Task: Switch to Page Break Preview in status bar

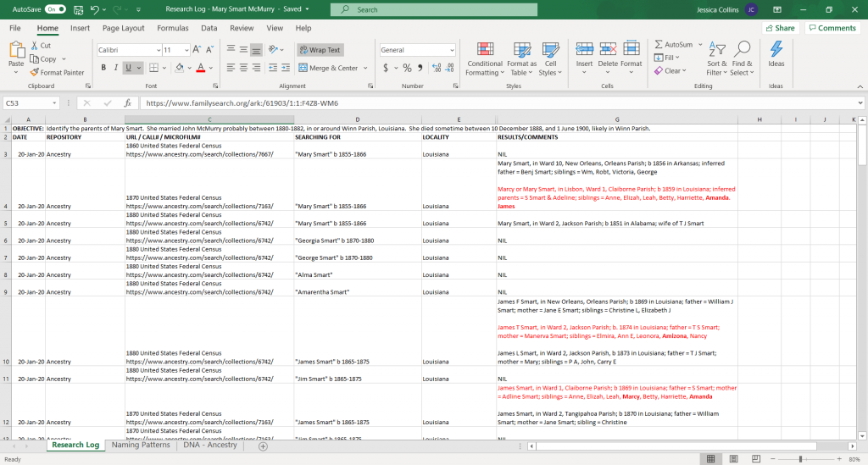Action: 755,459
